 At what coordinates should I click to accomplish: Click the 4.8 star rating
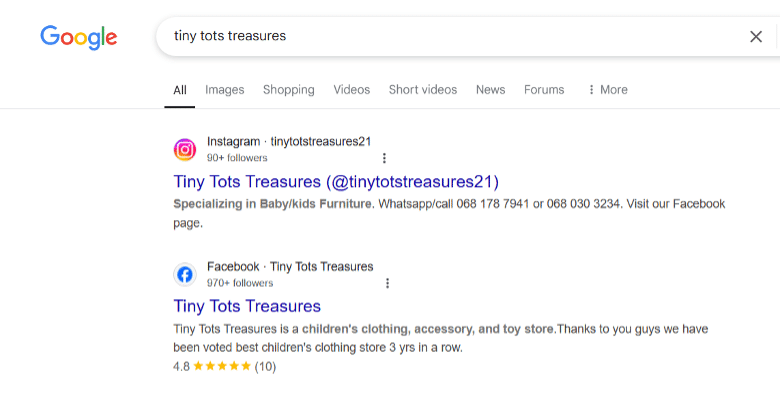224,367
